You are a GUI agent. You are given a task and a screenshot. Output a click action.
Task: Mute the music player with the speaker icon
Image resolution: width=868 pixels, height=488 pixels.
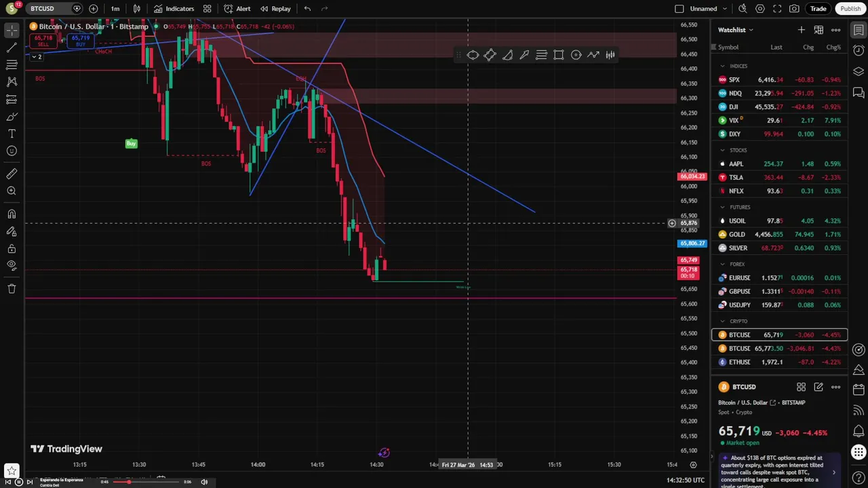[204, 482]
